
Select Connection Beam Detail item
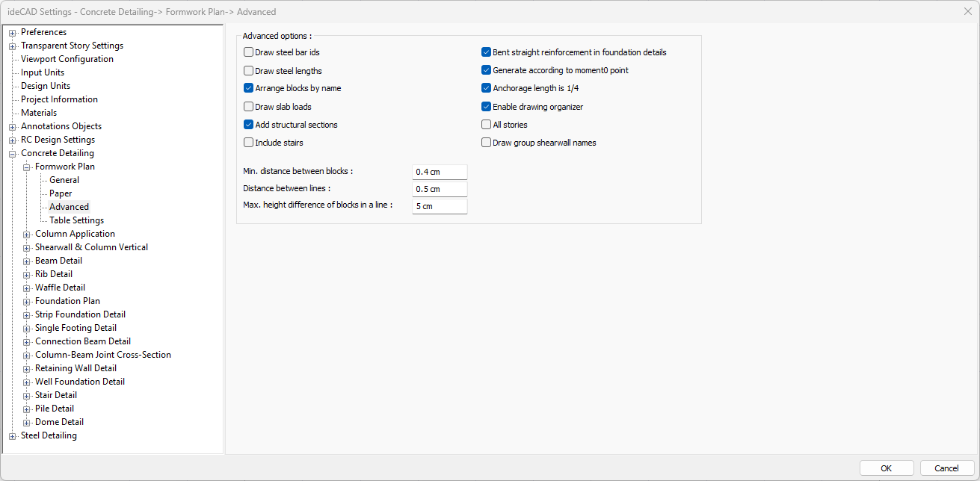[83, 341]
